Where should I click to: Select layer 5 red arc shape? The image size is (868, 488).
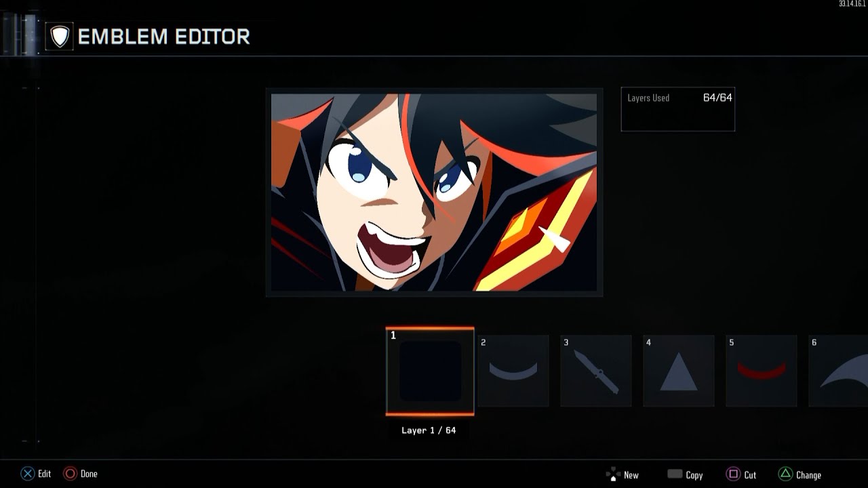click(761, 371)
